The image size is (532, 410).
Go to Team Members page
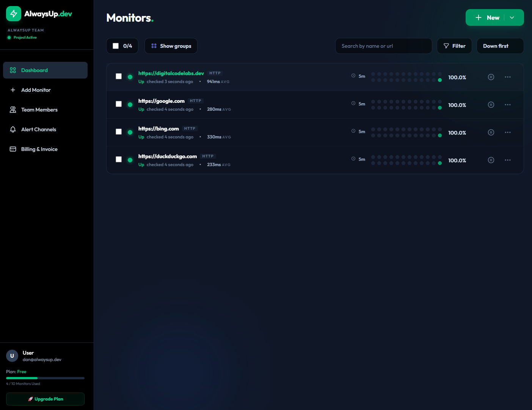[x=45, y=110]
